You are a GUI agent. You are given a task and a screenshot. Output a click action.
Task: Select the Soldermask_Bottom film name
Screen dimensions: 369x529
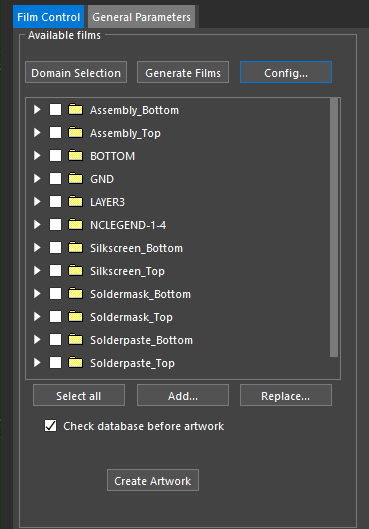pyautogui.click(x=140, y=294)
